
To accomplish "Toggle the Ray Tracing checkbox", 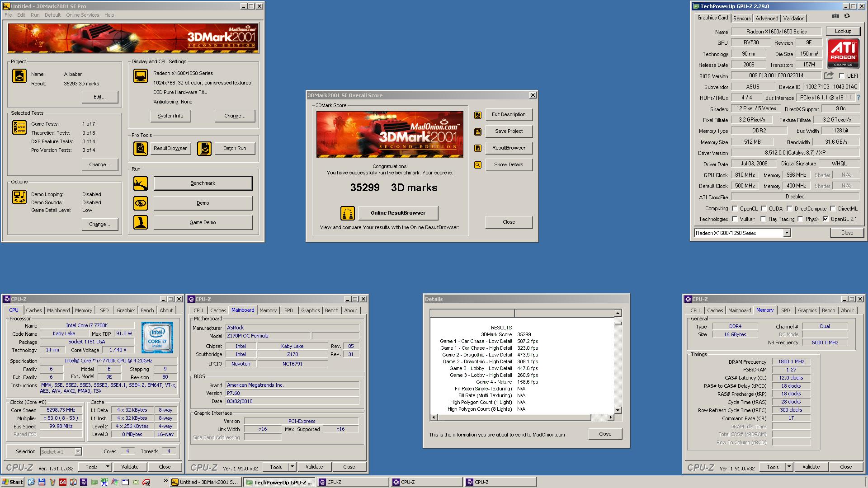I will pos(763,219).
